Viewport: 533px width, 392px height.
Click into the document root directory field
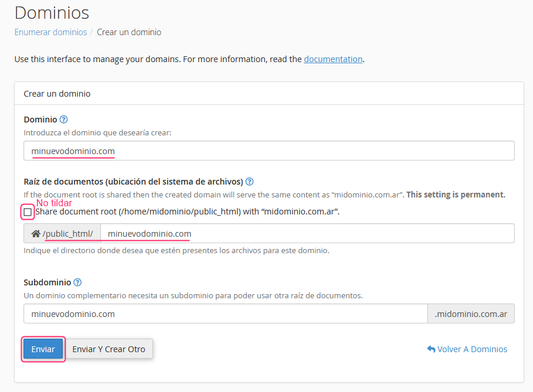[x=307, y=234]
